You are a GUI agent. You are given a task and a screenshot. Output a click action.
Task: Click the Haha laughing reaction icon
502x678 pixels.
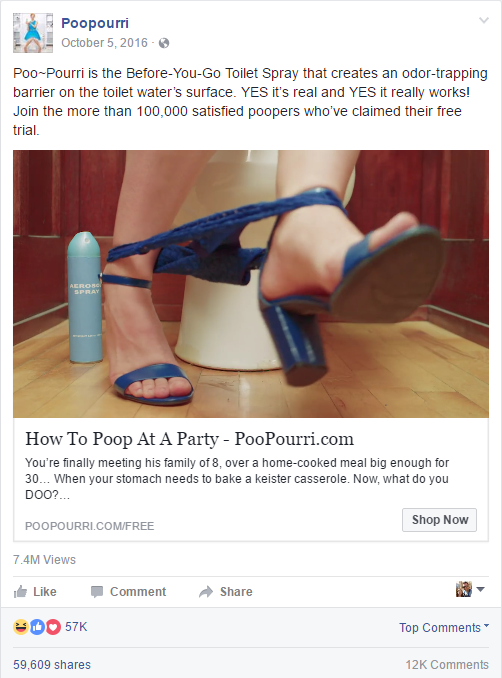[21, 627]
